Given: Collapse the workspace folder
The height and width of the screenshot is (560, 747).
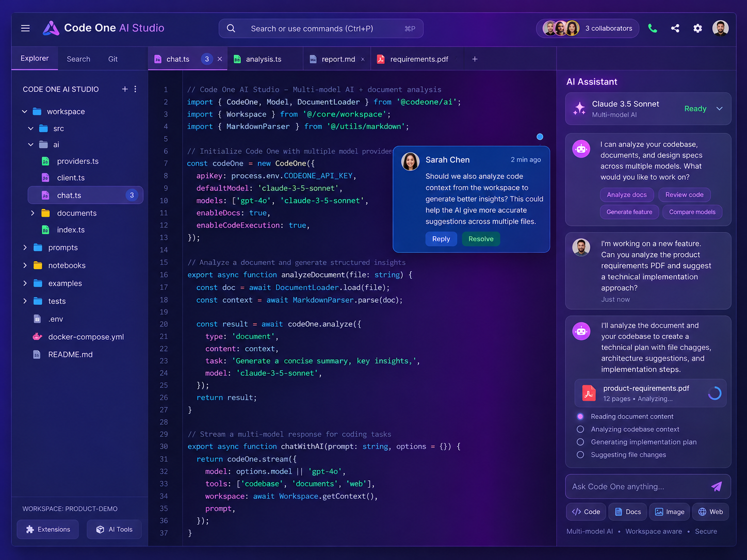Looking at the screenshot, I should pos(24,111).
